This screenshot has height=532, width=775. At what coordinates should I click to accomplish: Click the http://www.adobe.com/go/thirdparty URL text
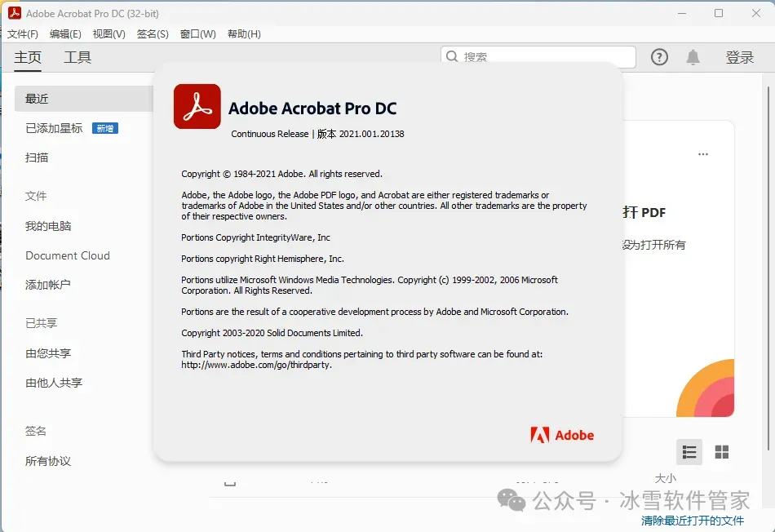click(256, 365)
